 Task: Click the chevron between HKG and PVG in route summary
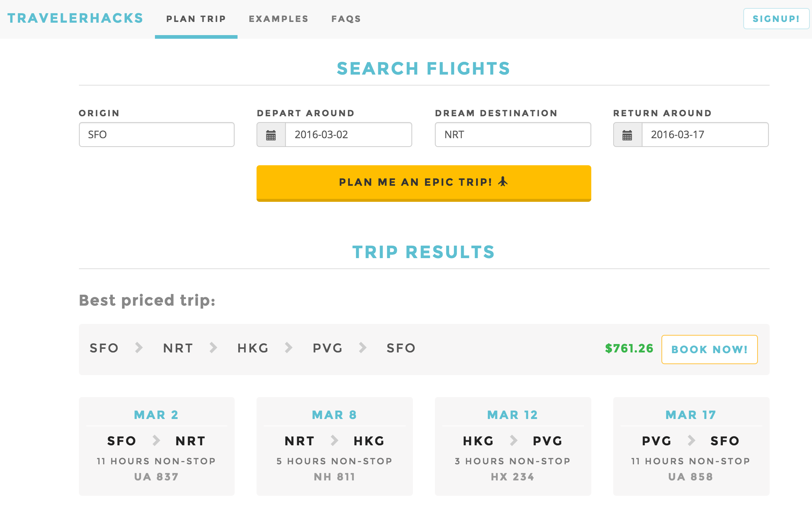[x=289, y=348]
